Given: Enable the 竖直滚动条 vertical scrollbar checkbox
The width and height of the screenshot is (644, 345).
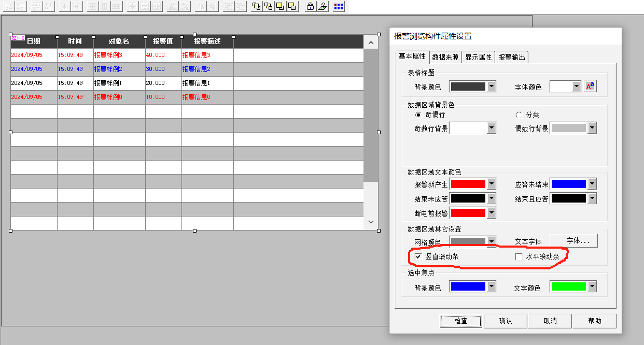Looking at the screenshot, I should [x=418, y=256].
